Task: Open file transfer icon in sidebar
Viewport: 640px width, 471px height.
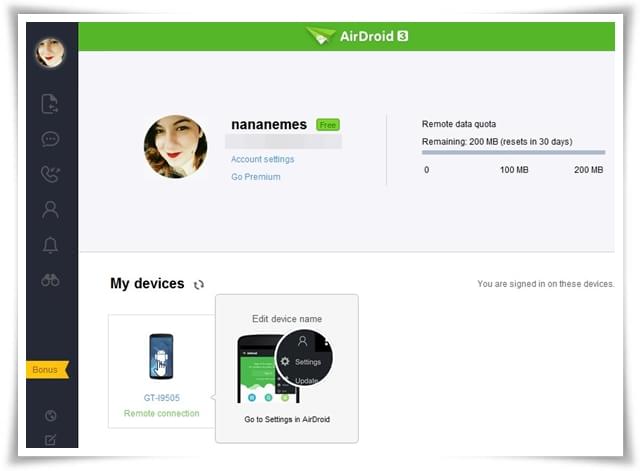Action: pyautogui.click(x=50, y=103)
